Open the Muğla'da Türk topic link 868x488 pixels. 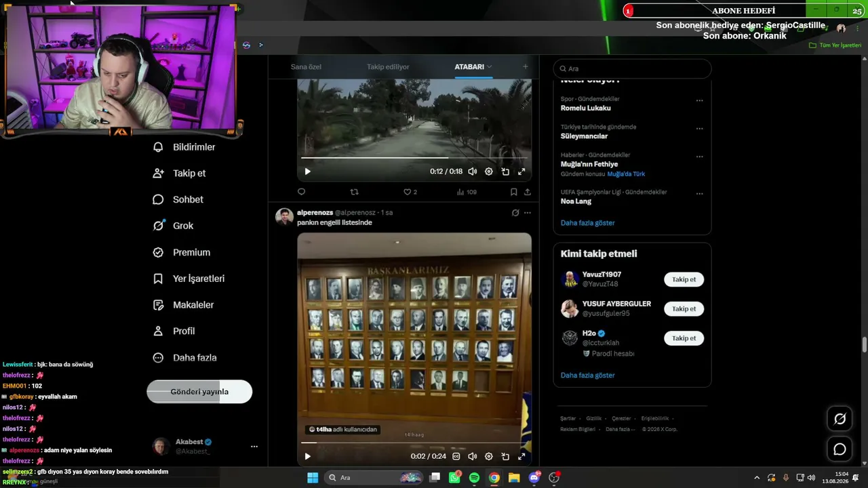pos(626,174)
